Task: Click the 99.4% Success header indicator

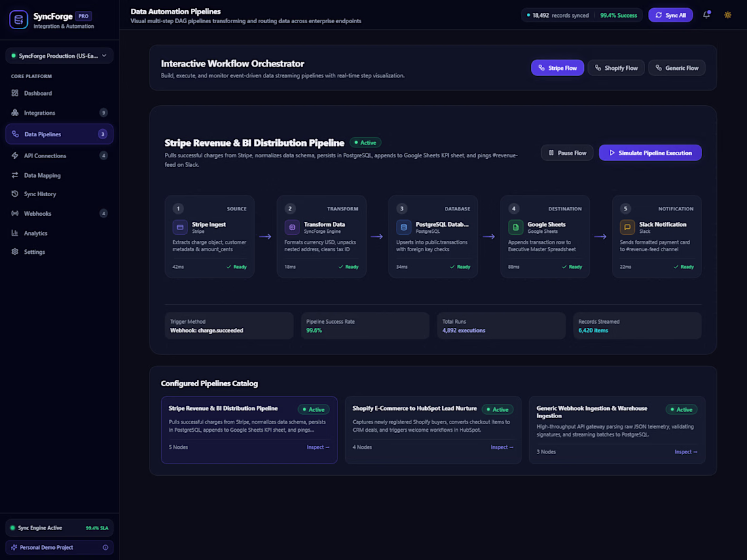Action: pos(619,15)
